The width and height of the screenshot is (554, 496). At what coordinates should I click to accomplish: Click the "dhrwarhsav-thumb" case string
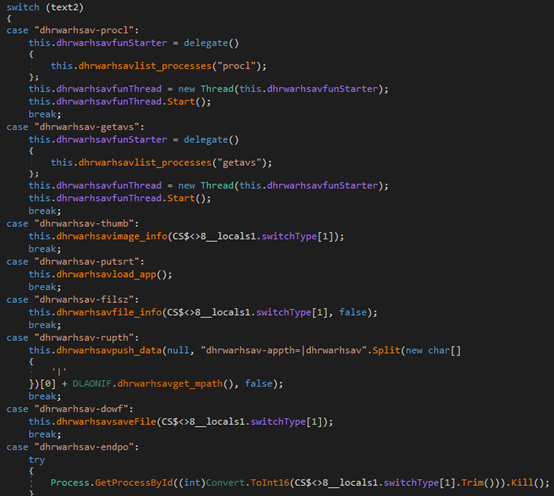84,224
